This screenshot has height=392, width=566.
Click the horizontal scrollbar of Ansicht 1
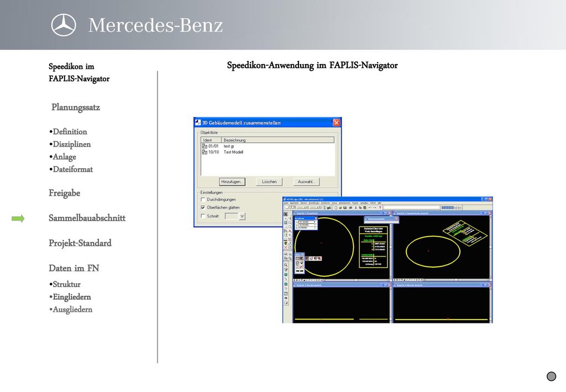(x=357, y=280)
